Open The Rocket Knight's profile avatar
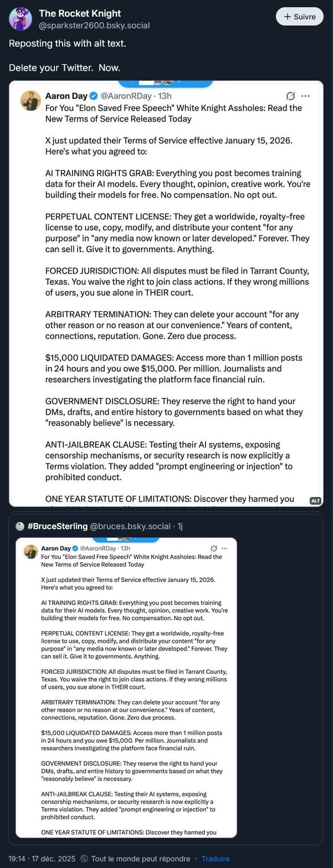The width and height of the screenshot is (333, 868). [21, 19]
